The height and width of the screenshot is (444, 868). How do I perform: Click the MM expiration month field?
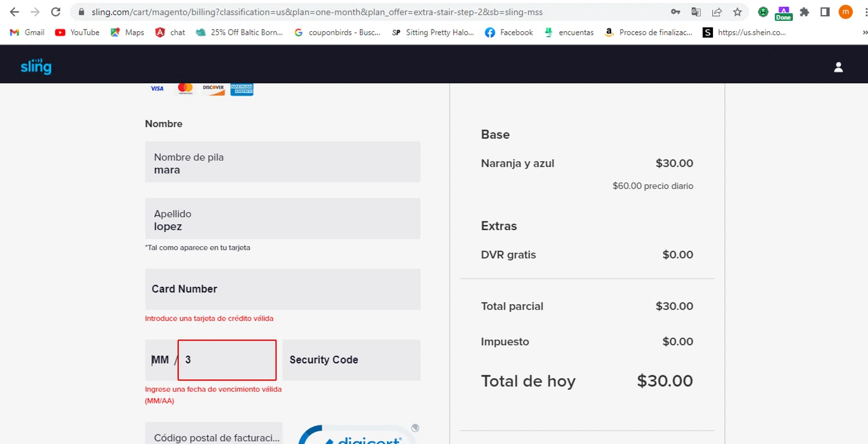[x=160, y=360]
